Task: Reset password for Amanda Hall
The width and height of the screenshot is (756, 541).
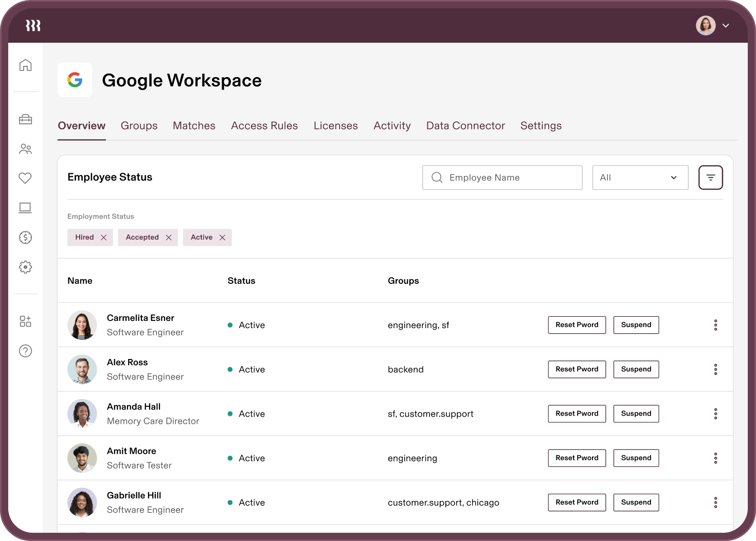Action: (x=577, y=413)
